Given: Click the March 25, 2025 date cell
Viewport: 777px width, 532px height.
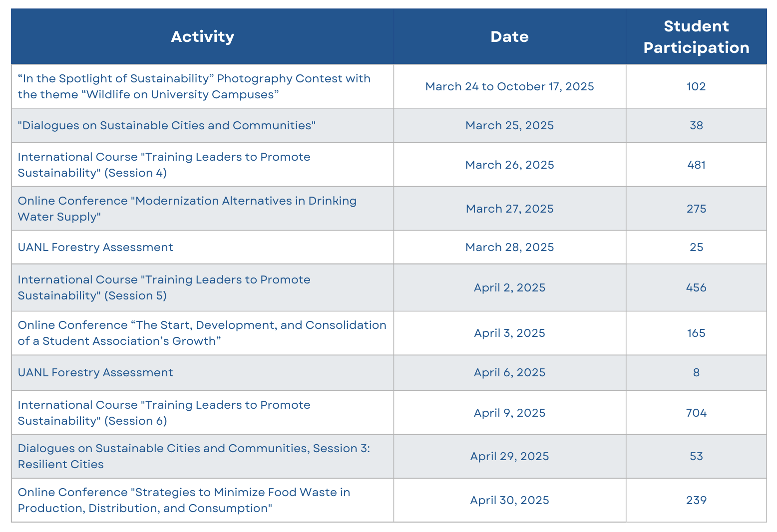Looking at the screenshot, I should (509, 125).
